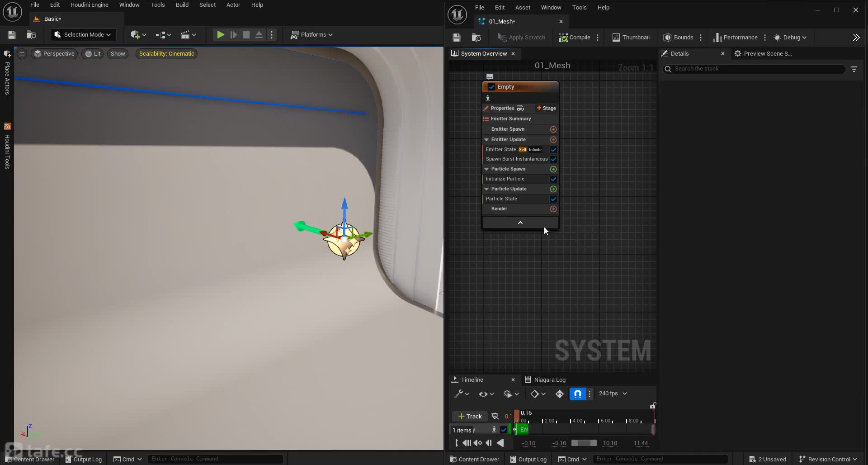Click the timeline range scrollbar handle
The height and width of the screenshot is (465, 868).
pyautogui.click(x=584, y=443)
